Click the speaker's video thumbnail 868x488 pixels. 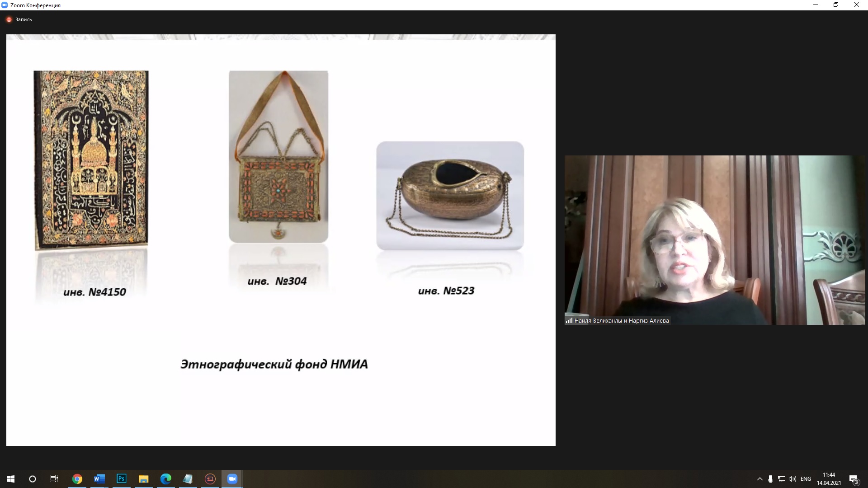[714, 239]
